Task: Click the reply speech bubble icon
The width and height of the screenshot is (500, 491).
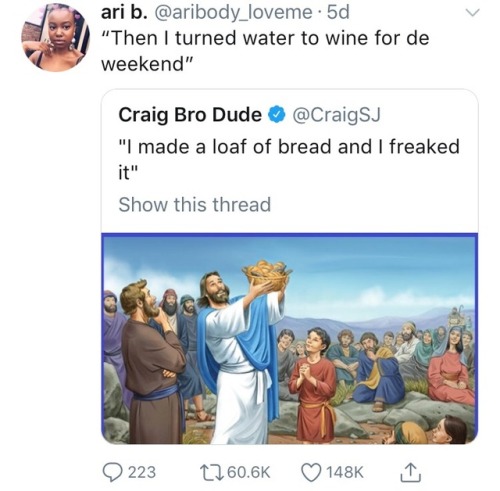Action: click(x=113, y=472)
